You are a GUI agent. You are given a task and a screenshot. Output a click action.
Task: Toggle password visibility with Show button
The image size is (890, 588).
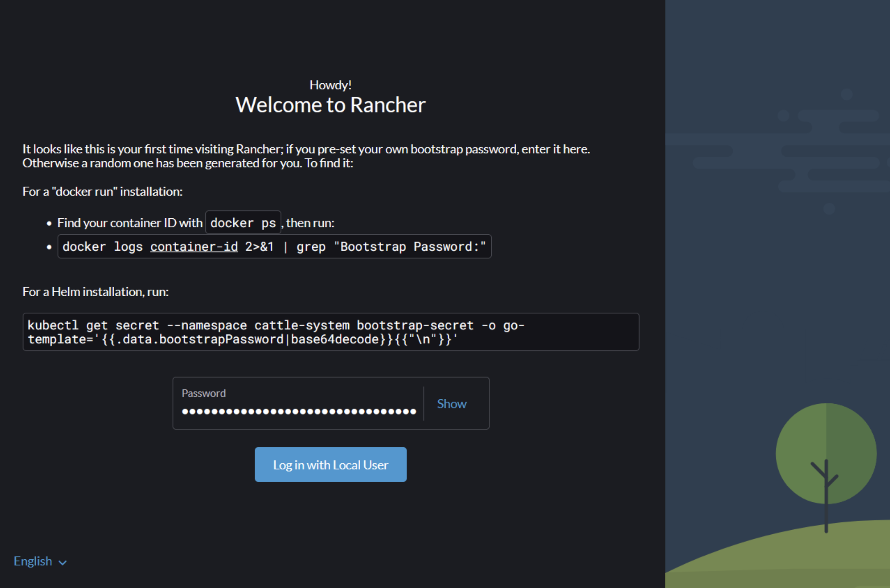(452, 403)
